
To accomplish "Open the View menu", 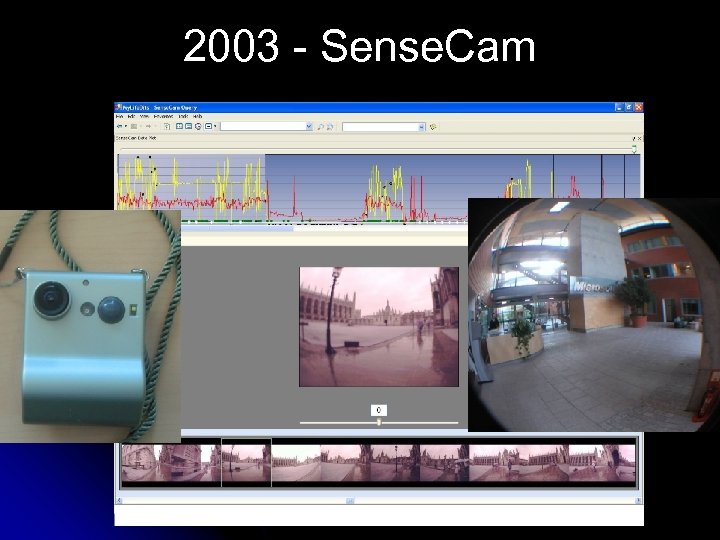I will pyautogui.click(x=144, y=116).
